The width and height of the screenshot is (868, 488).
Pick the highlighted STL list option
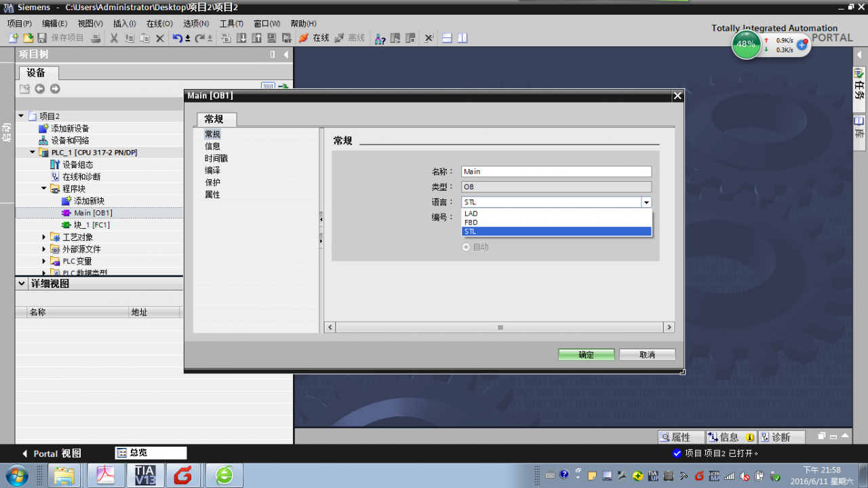point(557,231)
